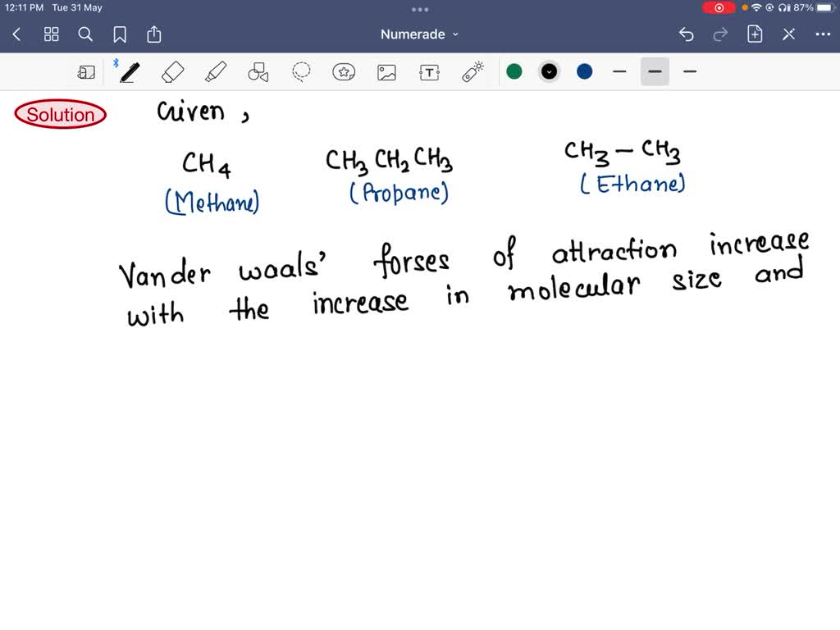This screenshot has height=630, width=840.
Task: Toggle the medium stroke width selection
Action: coord(655,71)
